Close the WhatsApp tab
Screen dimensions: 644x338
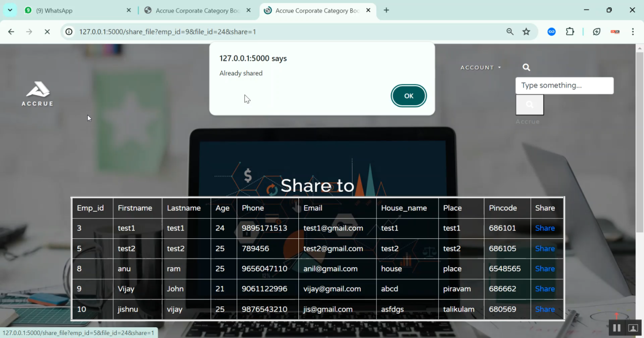coord(129,10)
